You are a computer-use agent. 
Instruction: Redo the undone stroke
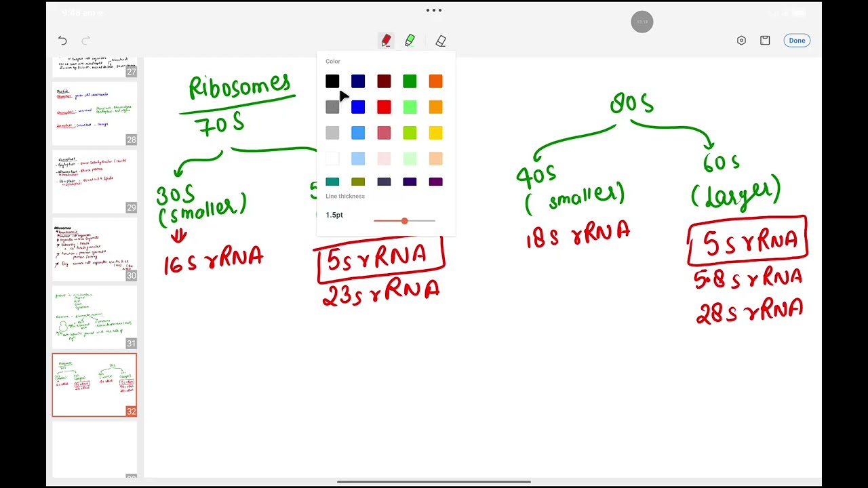(x=86, y=41)
